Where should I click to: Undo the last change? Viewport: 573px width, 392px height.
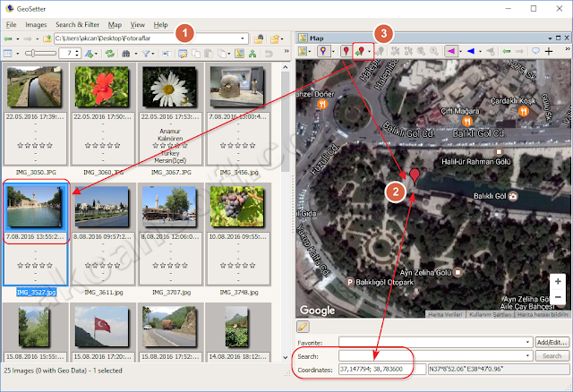click(269, 54)
